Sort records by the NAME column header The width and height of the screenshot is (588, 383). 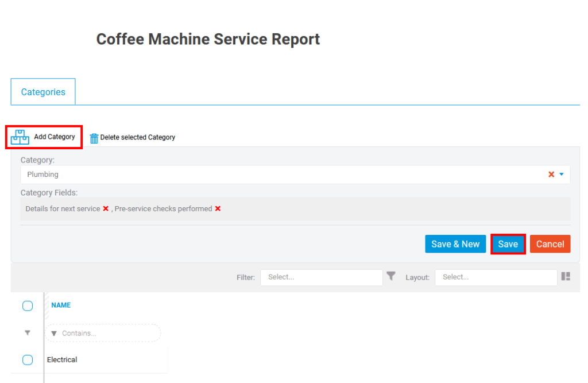tap(61, 305)
